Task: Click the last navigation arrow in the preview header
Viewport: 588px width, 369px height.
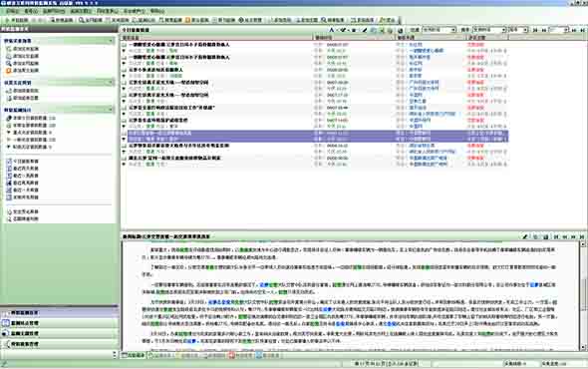Action: click(x=582, y=237)
